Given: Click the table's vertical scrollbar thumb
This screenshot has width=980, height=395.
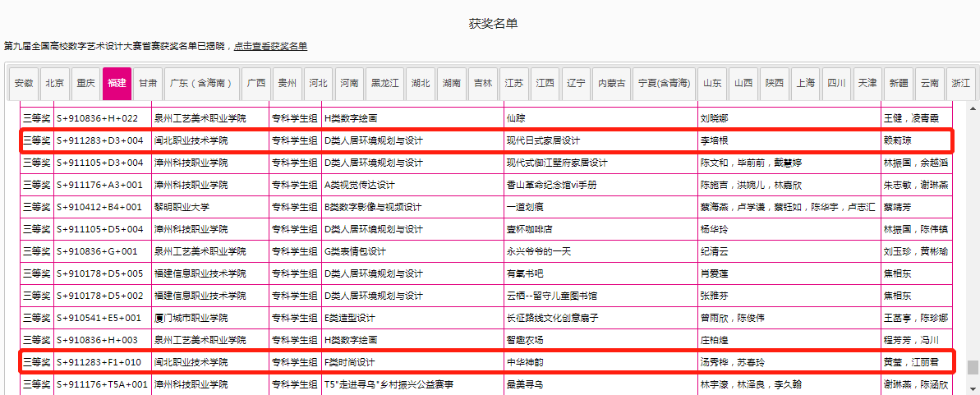Looking at the screenshot, I should 972,367.
